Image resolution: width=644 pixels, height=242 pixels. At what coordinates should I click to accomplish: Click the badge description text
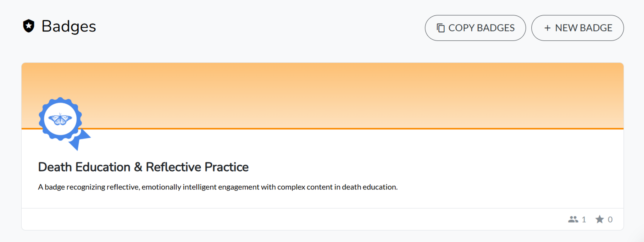tap(218, 187)
